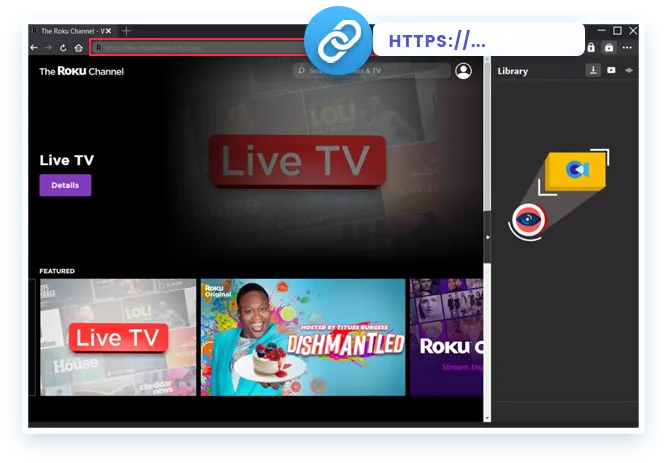Open the three-dots more menu
This screenshot has height=463, width=664.
click(627, 47)
